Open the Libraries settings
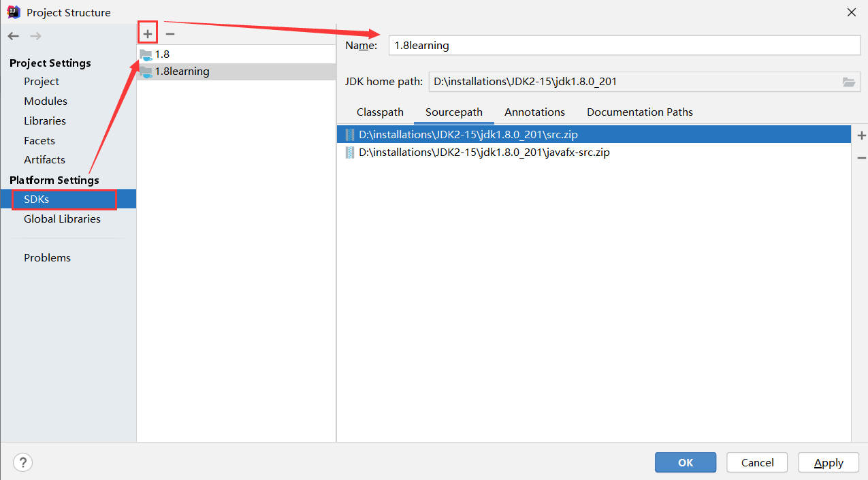Viewport: 868px width, 480px height. [45, 121]
